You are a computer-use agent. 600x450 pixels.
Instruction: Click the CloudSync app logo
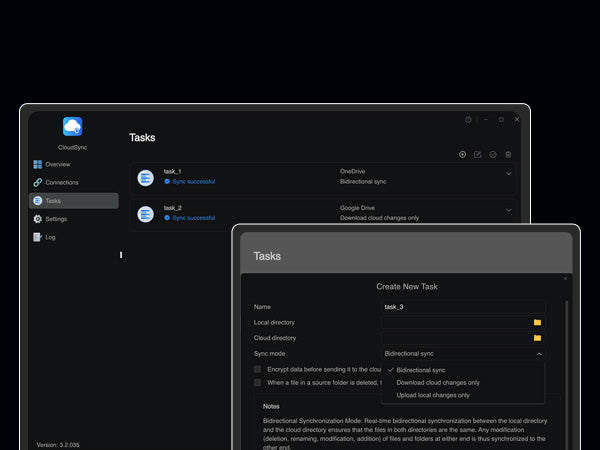click(x=72, y=126)
